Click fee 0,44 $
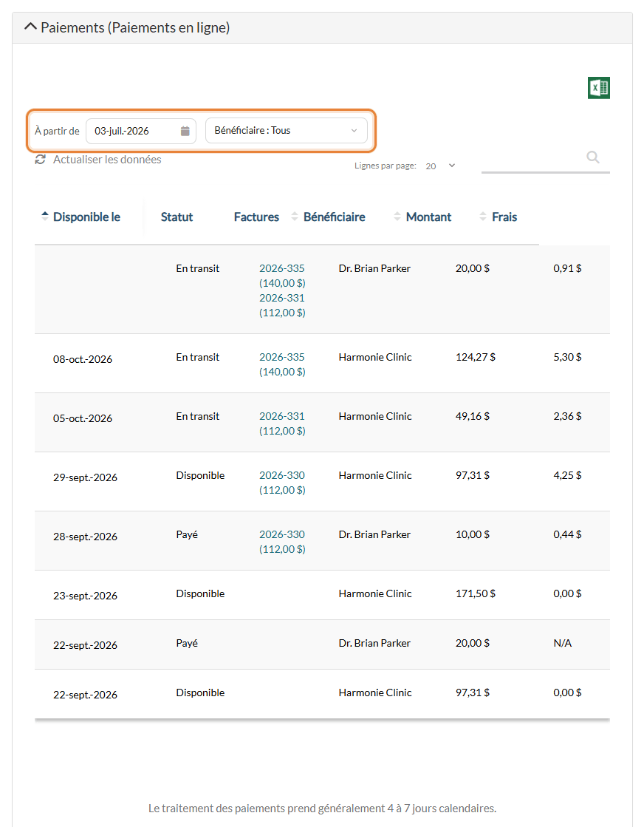 point(568,534)
